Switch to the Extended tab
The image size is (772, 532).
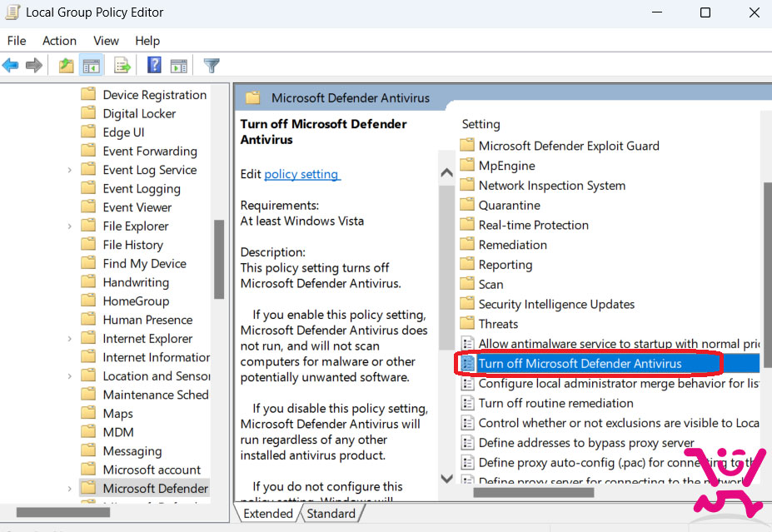pos(268,514)
